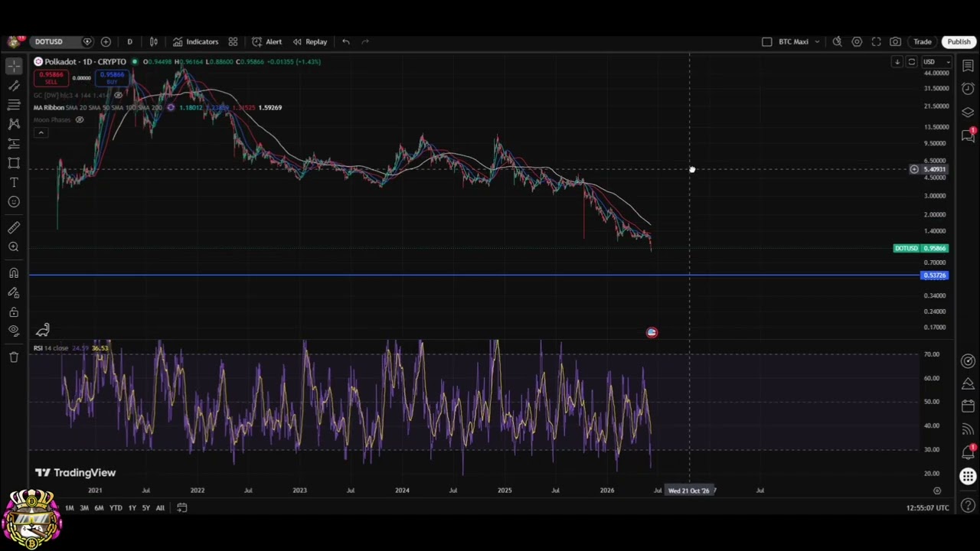
Task: Open the watchlist panel in right sidebar
Action: pyautogui.click(x=968, y=67)
